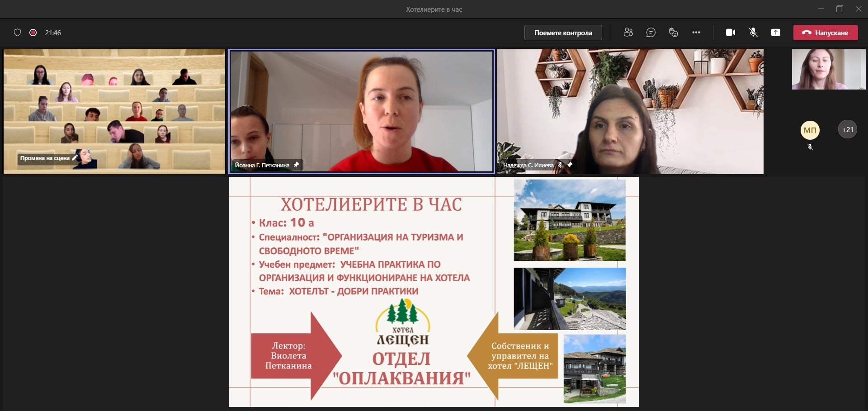The image size is (868, 411).
Task: Open more actions ellipsis menu
Action: coord(696,33)
